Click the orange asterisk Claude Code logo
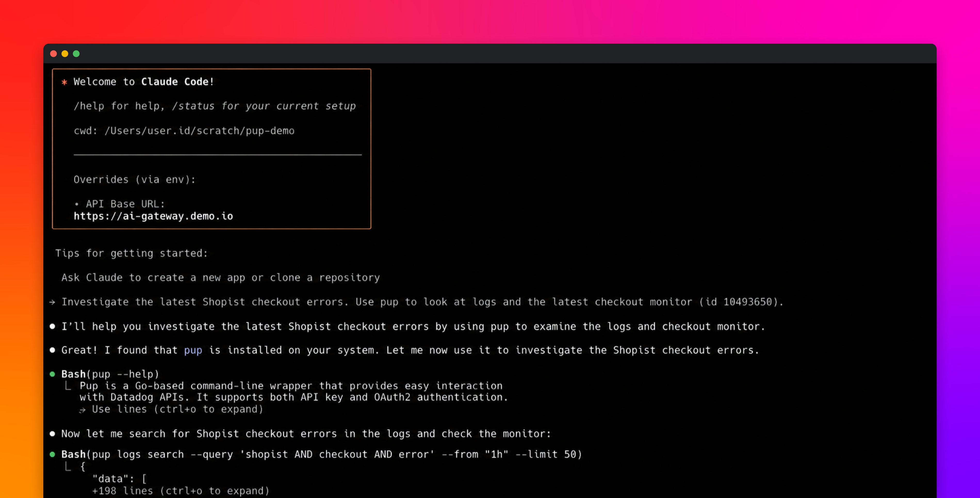Image resolution: width=980 pixels, height=498 pixels. tap(64, 82)
